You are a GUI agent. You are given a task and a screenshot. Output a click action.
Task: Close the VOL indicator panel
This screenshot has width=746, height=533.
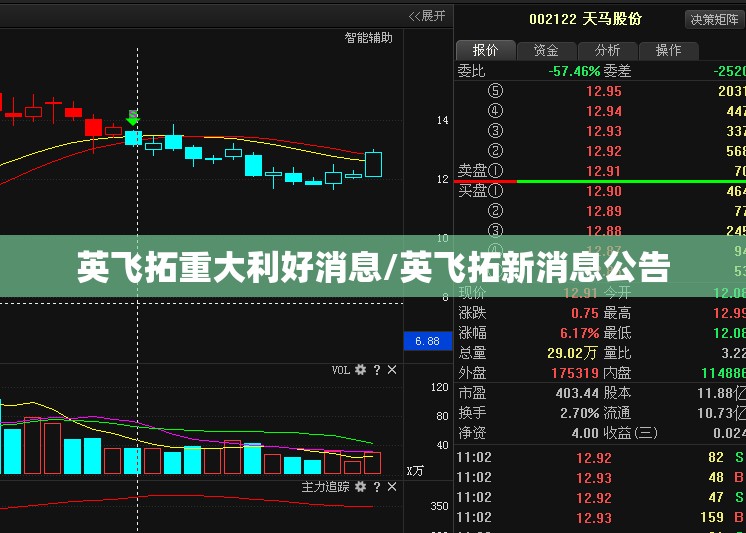(x=392, y=370)
